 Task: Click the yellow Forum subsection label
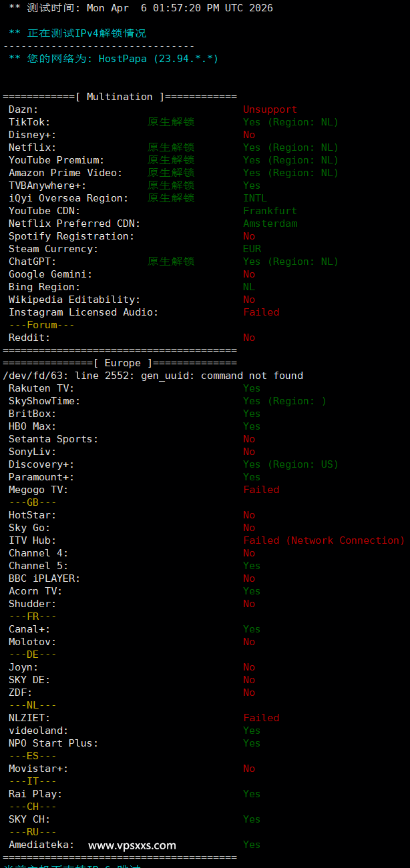coord(41,325)
